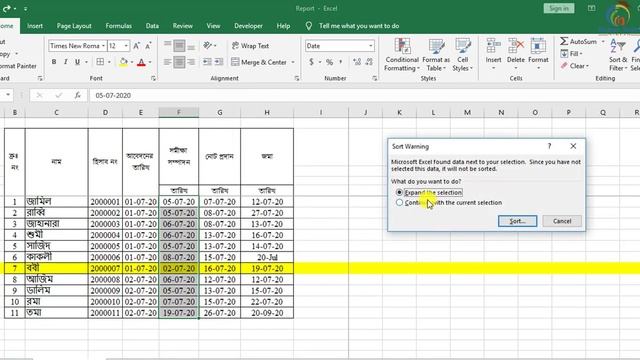640x360 pixels.
Task: Center text horizontally icon
Action: pos(179,62)
